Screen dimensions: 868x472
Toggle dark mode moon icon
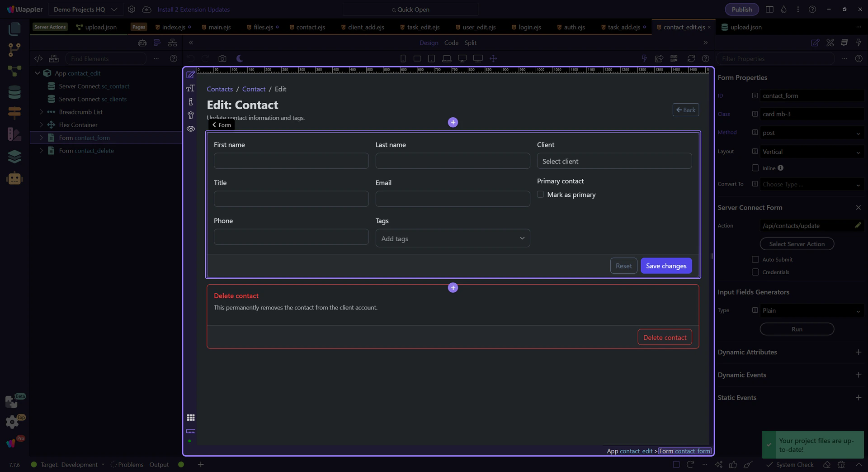pos(240,58)
